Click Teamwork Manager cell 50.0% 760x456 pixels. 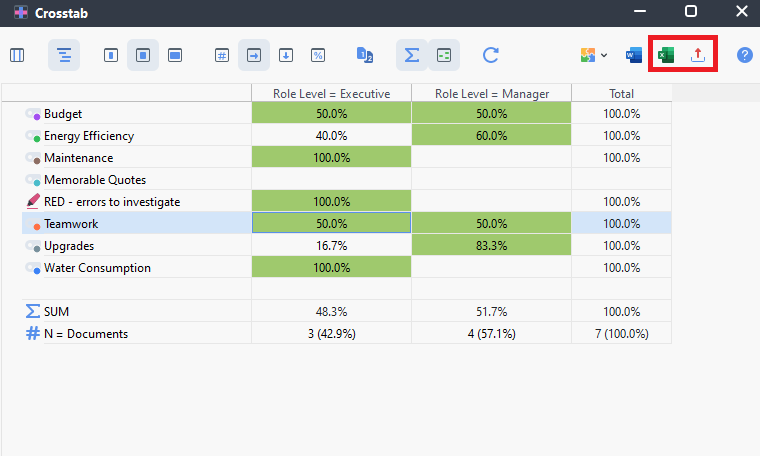tap(491, 224)
